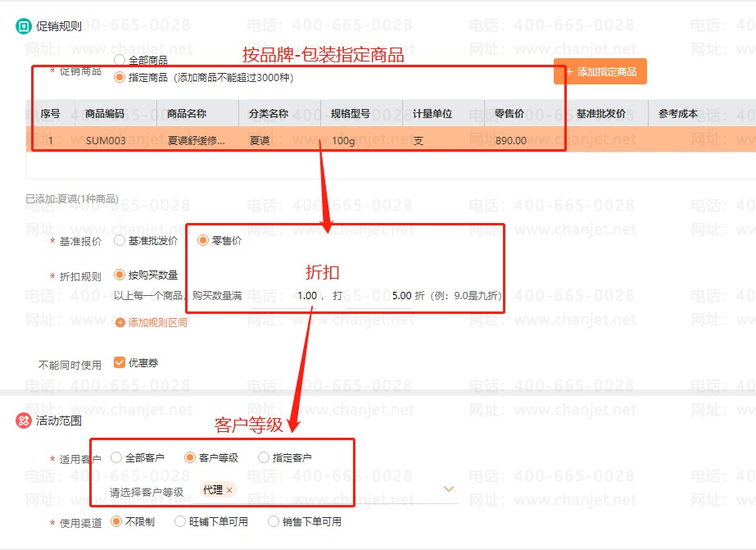Choose the 销售下单可用 channel option
This screenshot has height=550, width=756.
274,521
